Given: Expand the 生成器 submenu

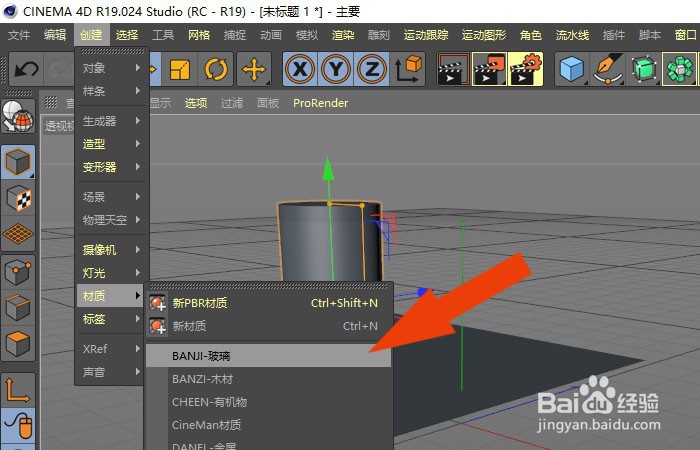Looking at the screenshot, I should pyautogui.click(x=112, y=121).
